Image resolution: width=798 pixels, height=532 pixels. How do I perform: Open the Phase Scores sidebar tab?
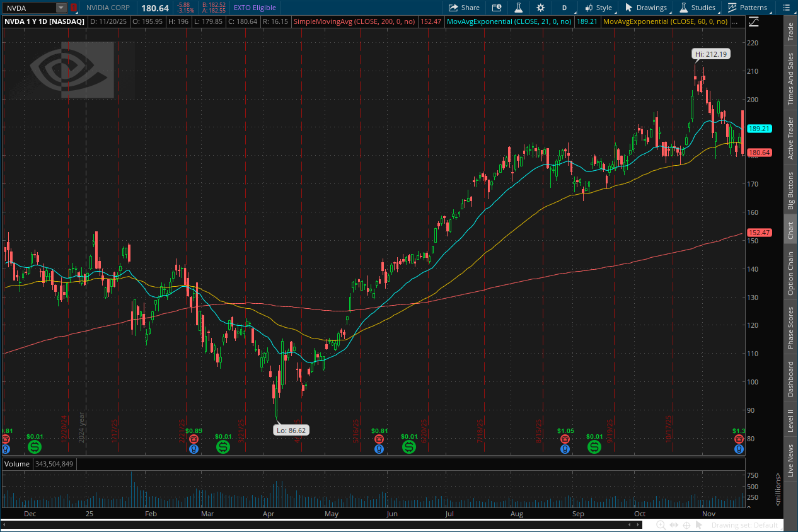pos(790,328)
